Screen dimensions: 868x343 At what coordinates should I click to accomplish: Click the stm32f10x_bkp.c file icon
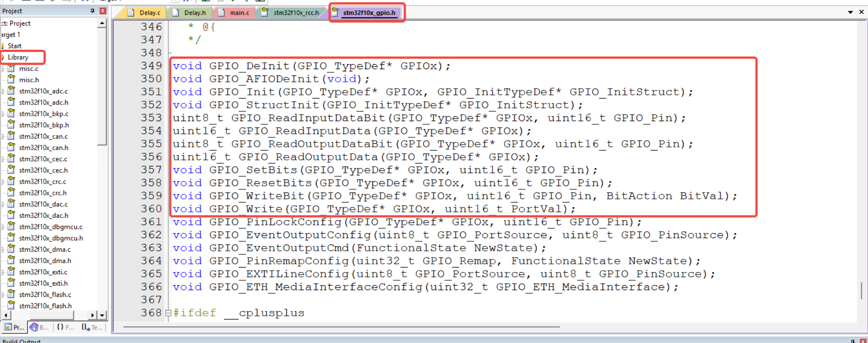tap(12, 113)
